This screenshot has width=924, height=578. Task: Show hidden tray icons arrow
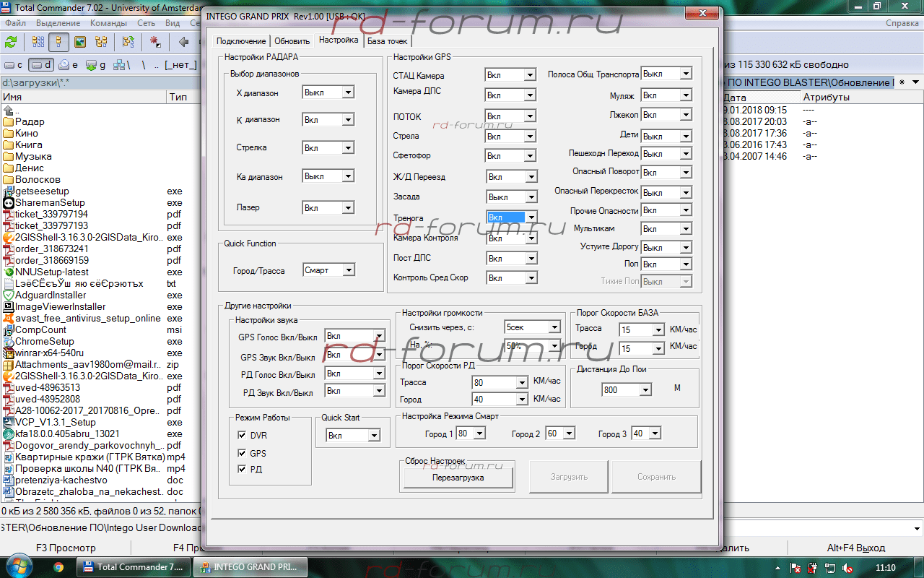click(x=779, y=568)
